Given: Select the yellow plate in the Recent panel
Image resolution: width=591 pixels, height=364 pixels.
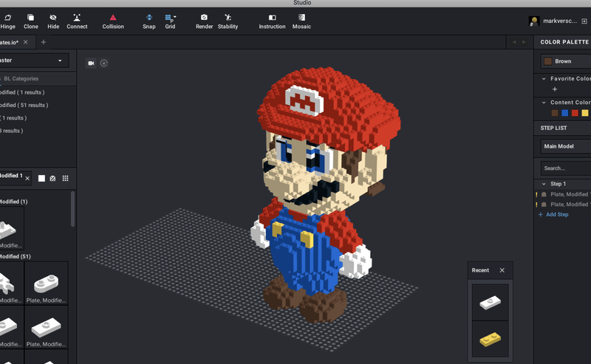Looking at the screenshot, I should pyautogui.click(x=490, y=340).
